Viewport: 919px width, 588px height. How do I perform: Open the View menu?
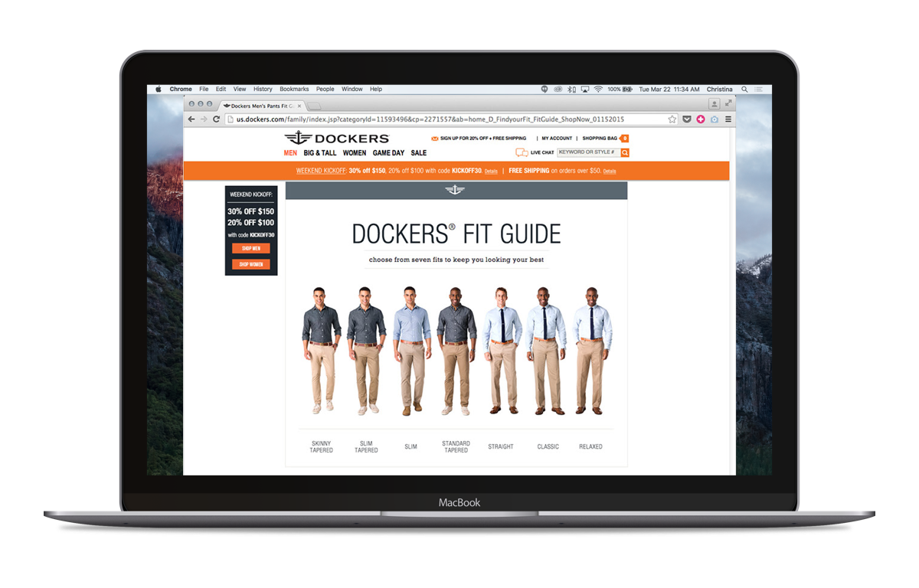[240, 90]
